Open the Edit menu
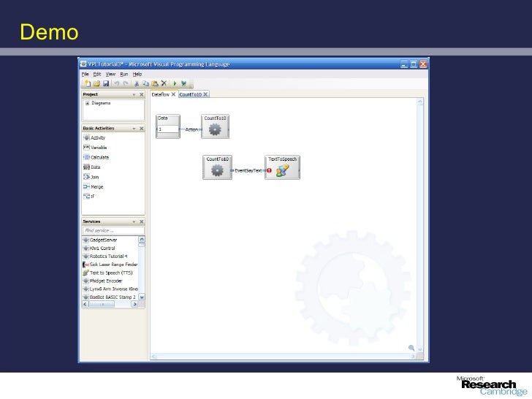Image resolution: width=532 pixels, height=399 pixels. [x=97, y=74]
